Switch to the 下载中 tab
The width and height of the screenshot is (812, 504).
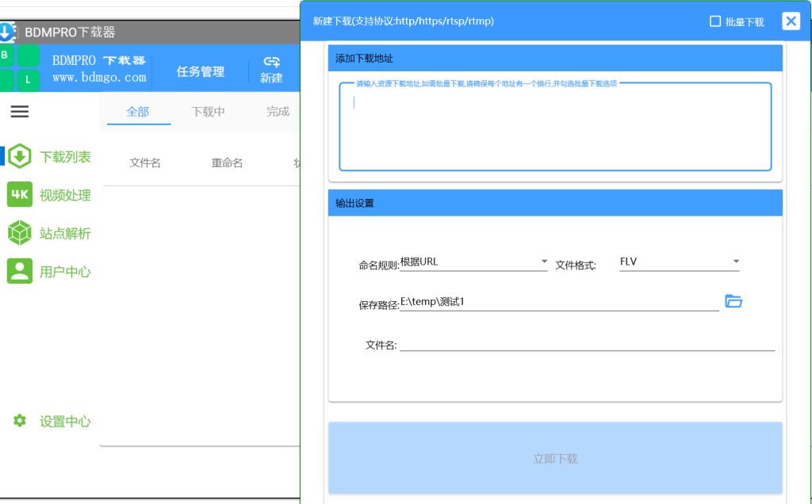208,111
